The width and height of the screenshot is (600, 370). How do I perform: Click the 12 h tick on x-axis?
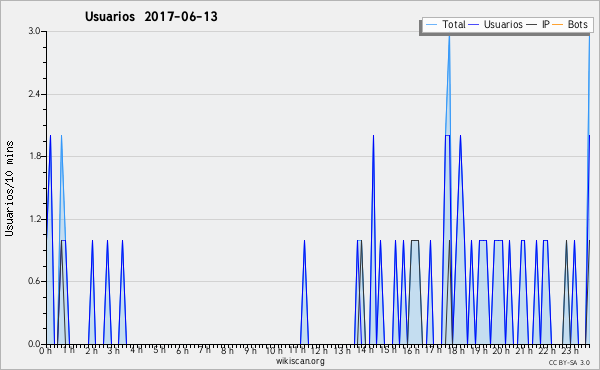click(319, 350)
